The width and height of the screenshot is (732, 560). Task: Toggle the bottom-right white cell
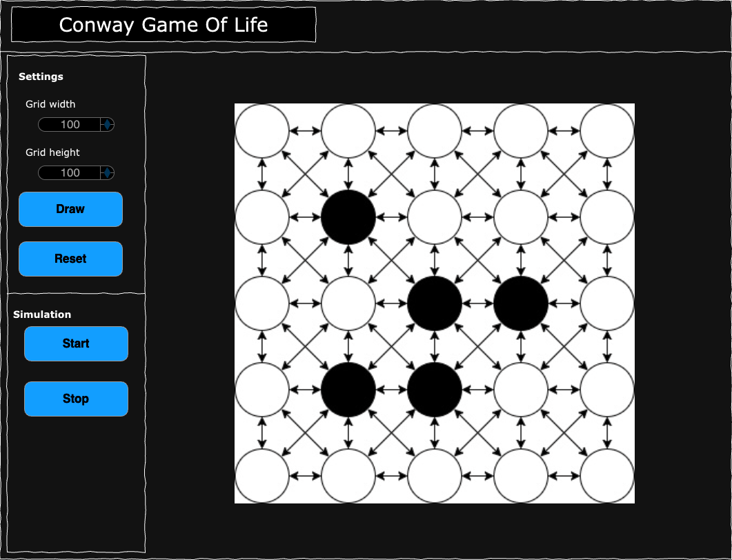[607, 476]
